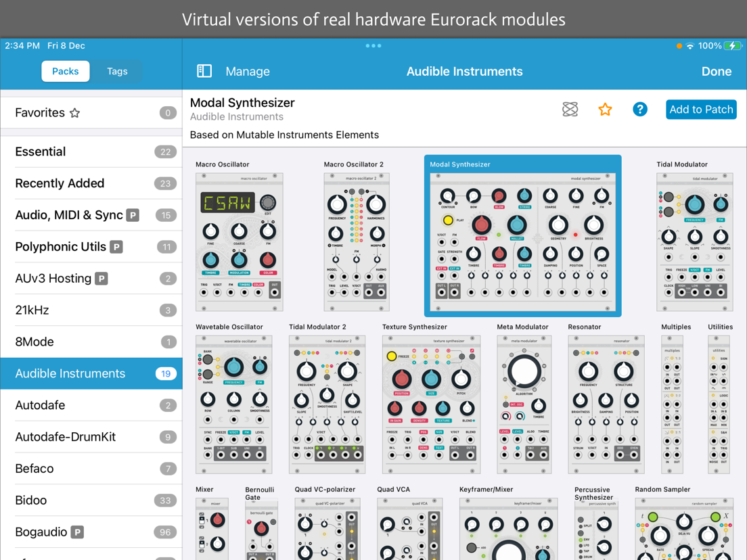The height and width of the screenshot is (560, 747).
Task: Open the Polyphonic Utils pack
Action: click(x=91, y=247)
